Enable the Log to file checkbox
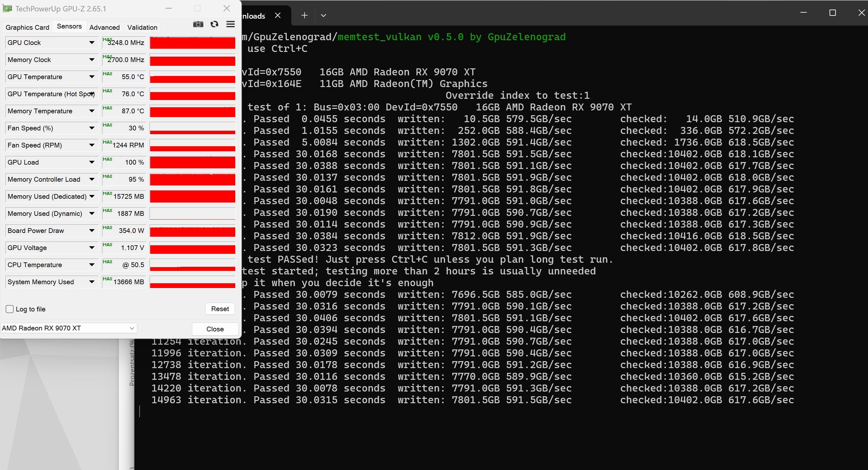Viewport: 868px width, 470px height. click(x=10, y=309)
